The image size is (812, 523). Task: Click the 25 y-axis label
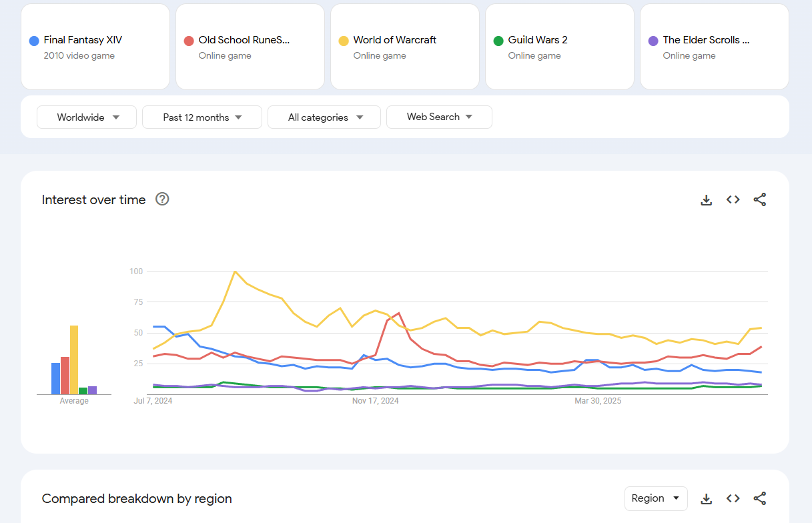138,364
